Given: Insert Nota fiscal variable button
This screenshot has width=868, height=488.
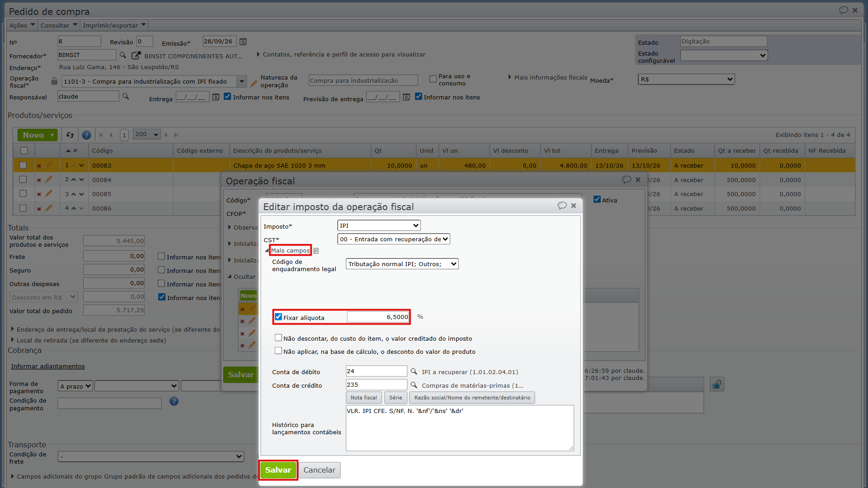Looking at the screenshot, I should click(363, 398).
